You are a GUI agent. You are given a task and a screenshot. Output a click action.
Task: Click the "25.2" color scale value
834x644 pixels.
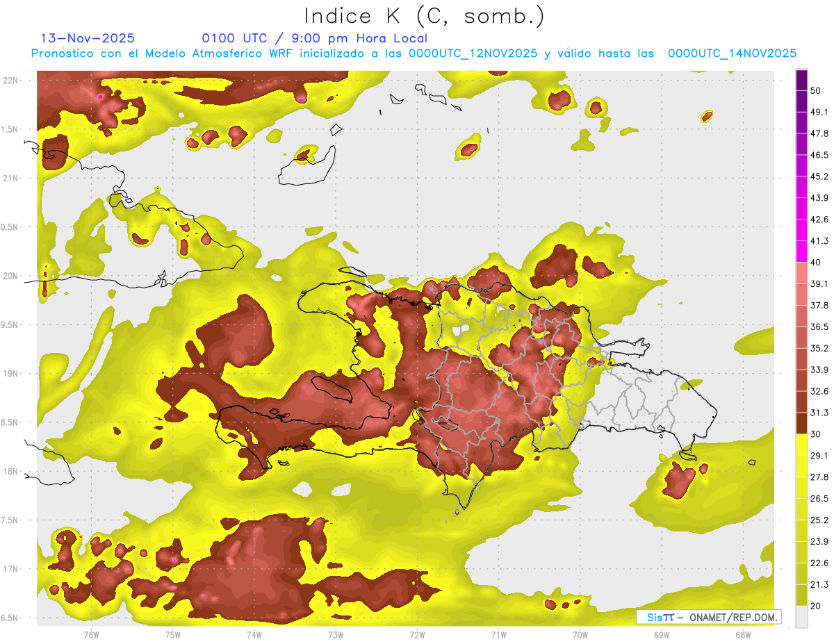pyautogui.click(x=819, y=520)
